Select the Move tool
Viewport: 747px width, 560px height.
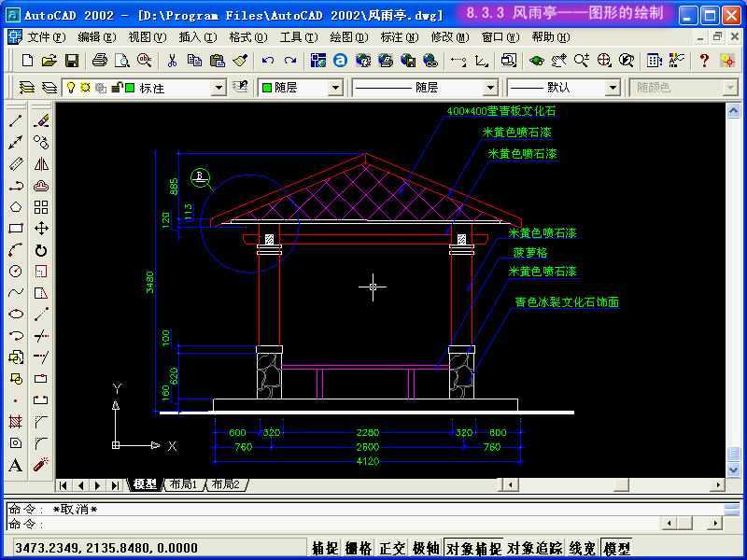tap(41, 229)
